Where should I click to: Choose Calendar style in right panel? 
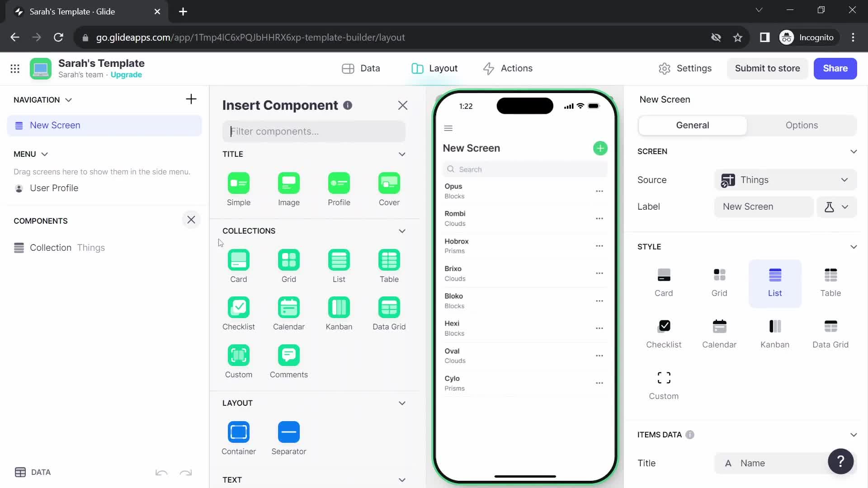[x=719, y=335]
